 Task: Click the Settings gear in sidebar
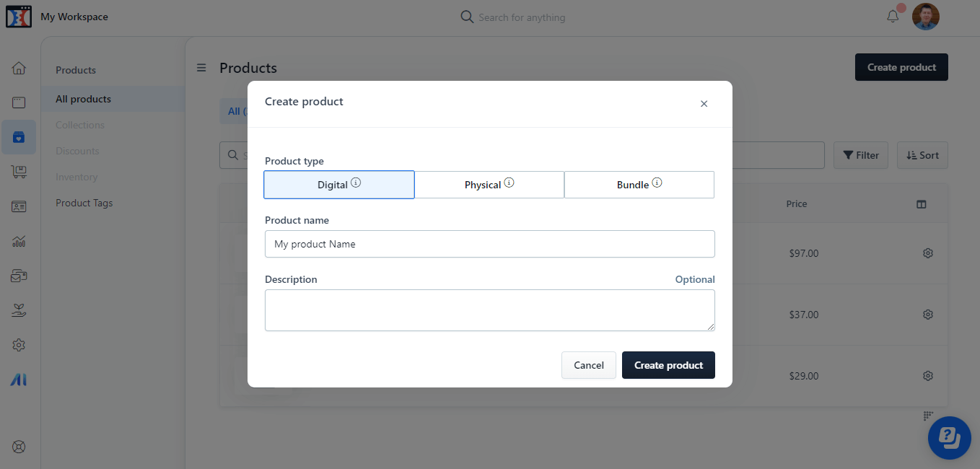pos(19,344)
